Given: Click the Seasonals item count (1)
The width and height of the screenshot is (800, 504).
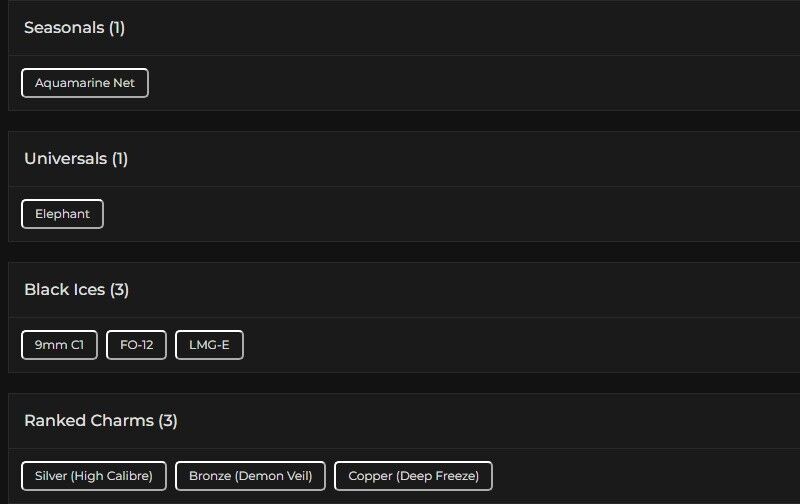Looking at the screenshot, I should click(x=117, y=28).
